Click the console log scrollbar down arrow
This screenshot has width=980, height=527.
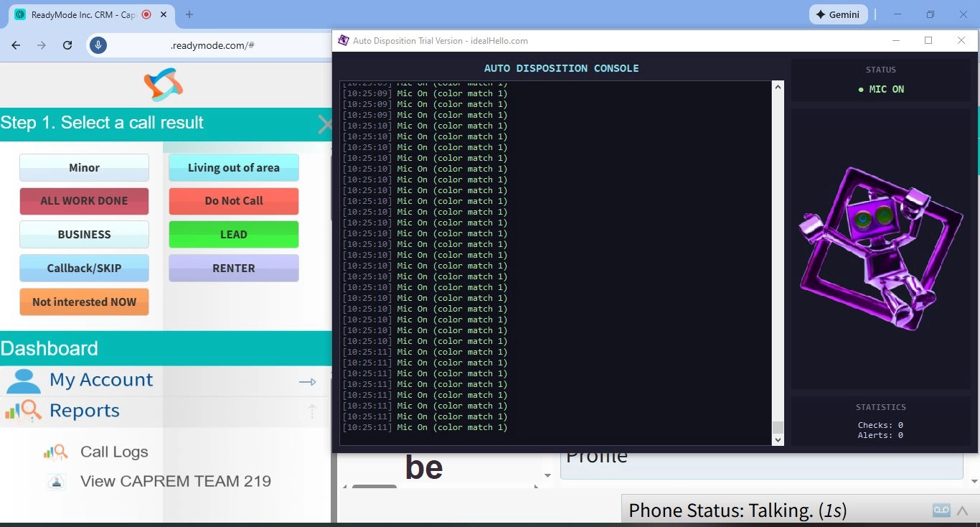tap(778, 439)
